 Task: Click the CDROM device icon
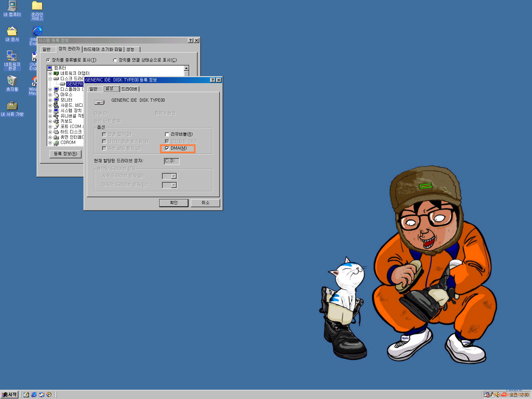[x=56, y=142]
